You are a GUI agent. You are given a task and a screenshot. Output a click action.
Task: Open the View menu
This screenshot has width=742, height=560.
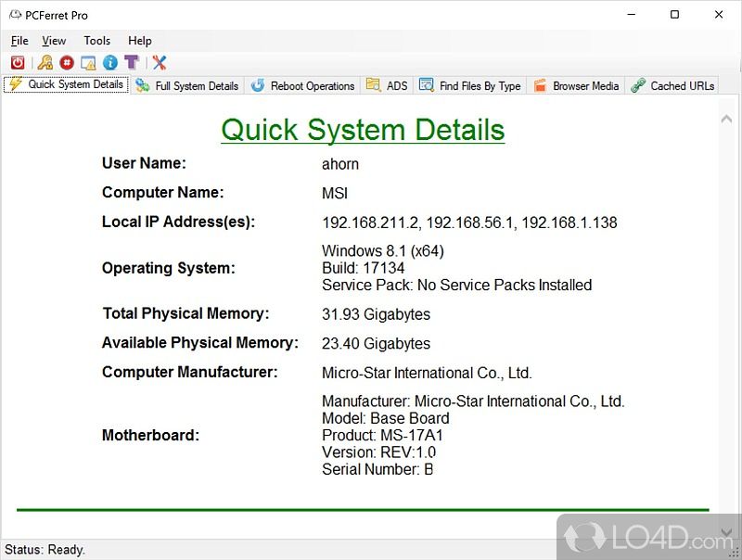tap(54, 41)
